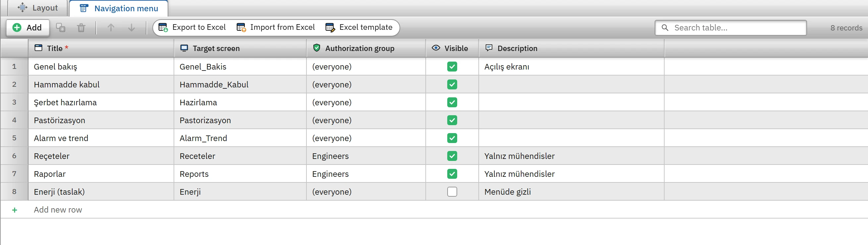Click the Authorization group column header

coord(366,48)
